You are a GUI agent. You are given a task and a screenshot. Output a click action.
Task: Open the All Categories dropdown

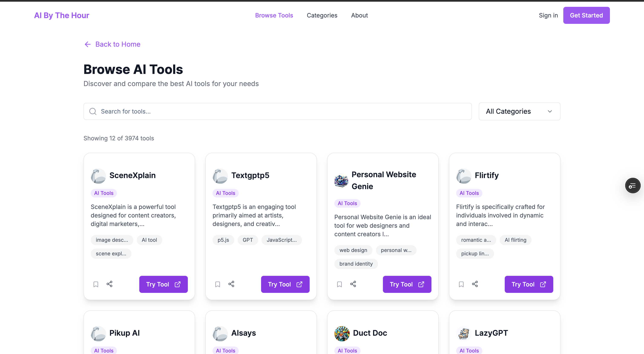[519, 111]
